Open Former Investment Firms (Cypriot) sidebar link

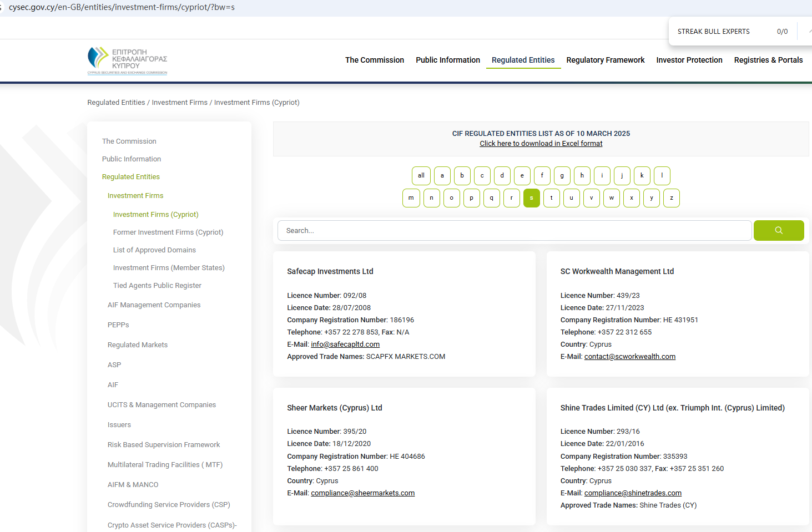point(168,232)
